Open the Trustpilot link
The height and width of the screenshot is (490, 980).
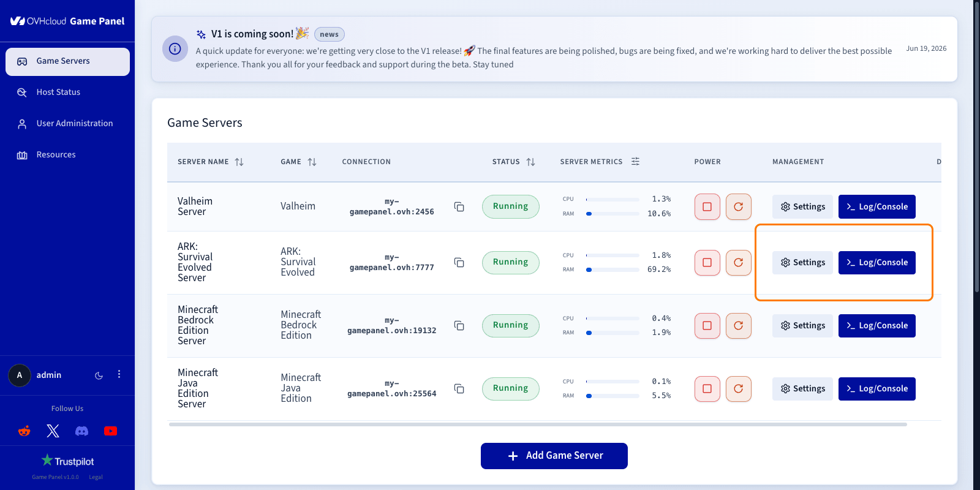click(67, 461)
